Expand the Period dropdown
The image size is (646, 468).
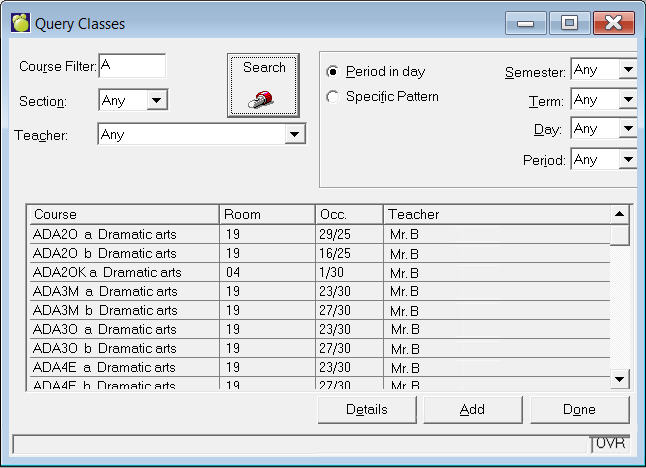627,159
